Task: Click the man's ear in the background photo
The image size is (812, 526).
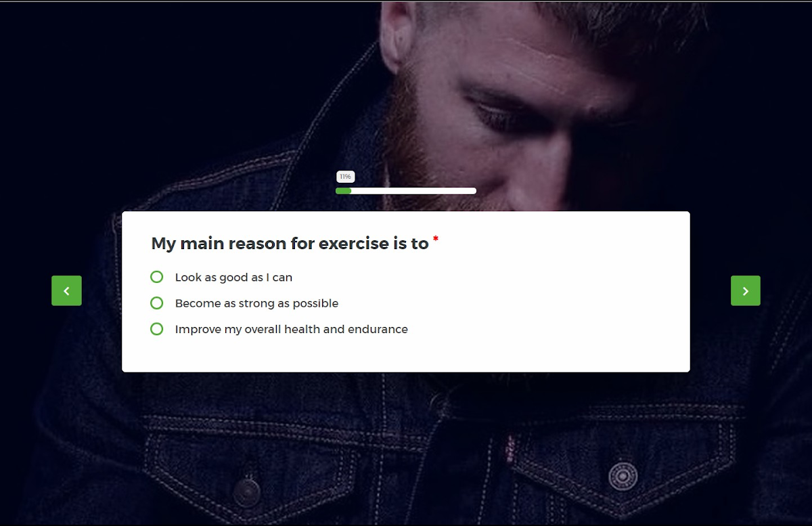Action: [397, 32]
